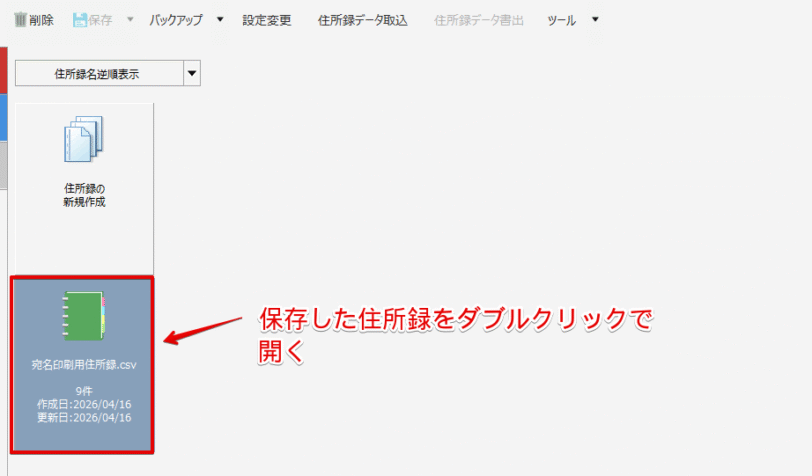Open the 住所録名逆順表示 sort combo box
Screen dimensions: 812x476
tap(108, 74)
